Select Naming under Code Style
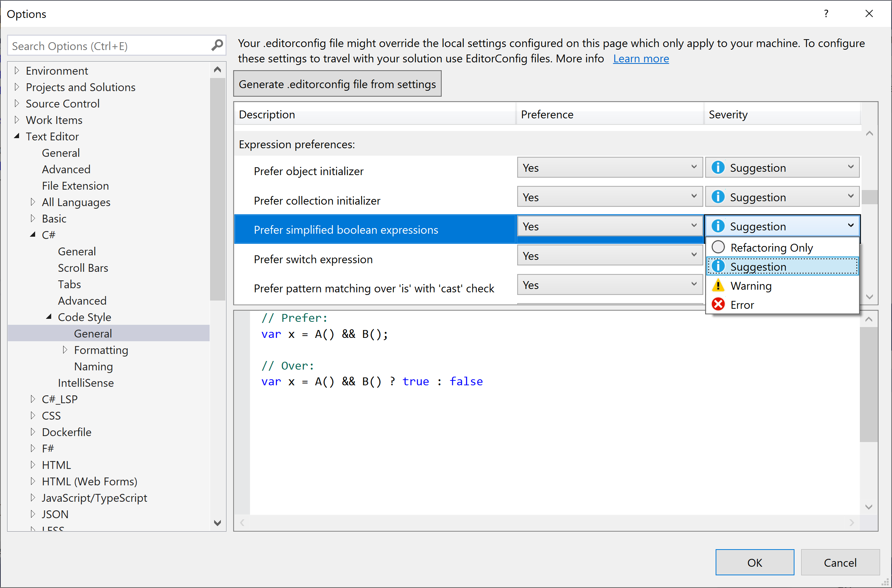The height and width of the screenshot is (588, 892). [93, 366]
